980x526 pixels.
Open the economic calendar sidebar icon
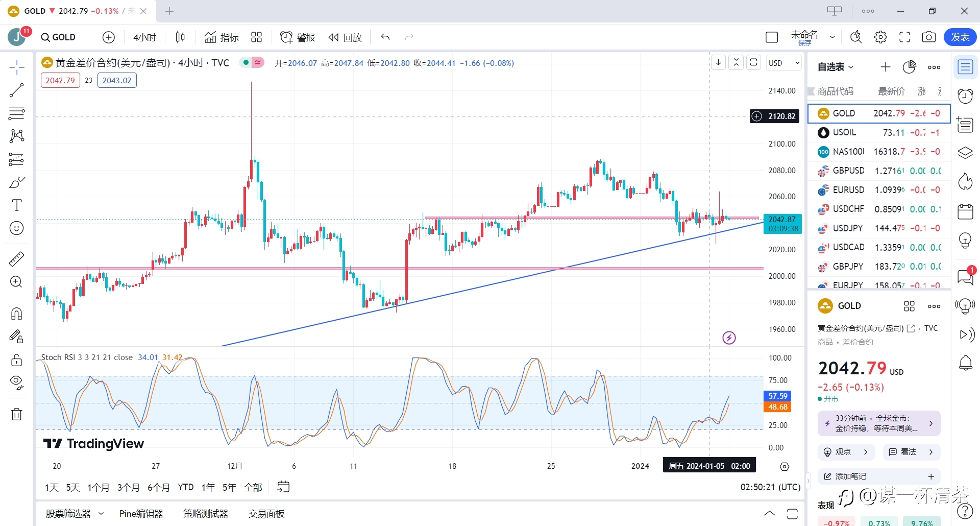tap(965, 211)
